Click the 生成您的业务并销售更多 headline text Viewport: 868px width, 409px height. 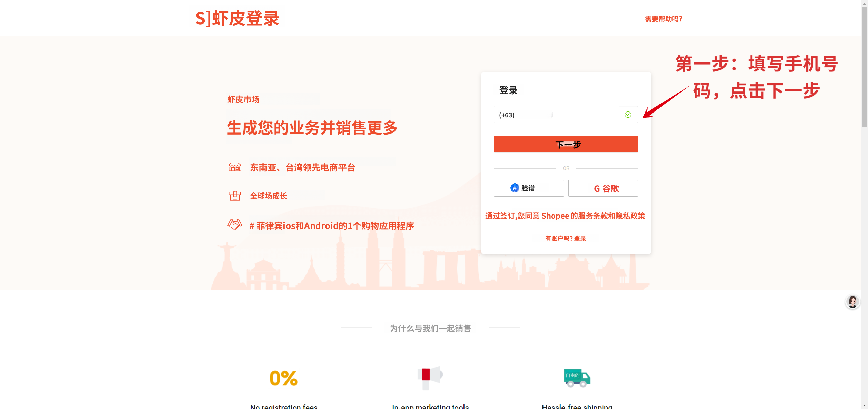pos(312,128)
